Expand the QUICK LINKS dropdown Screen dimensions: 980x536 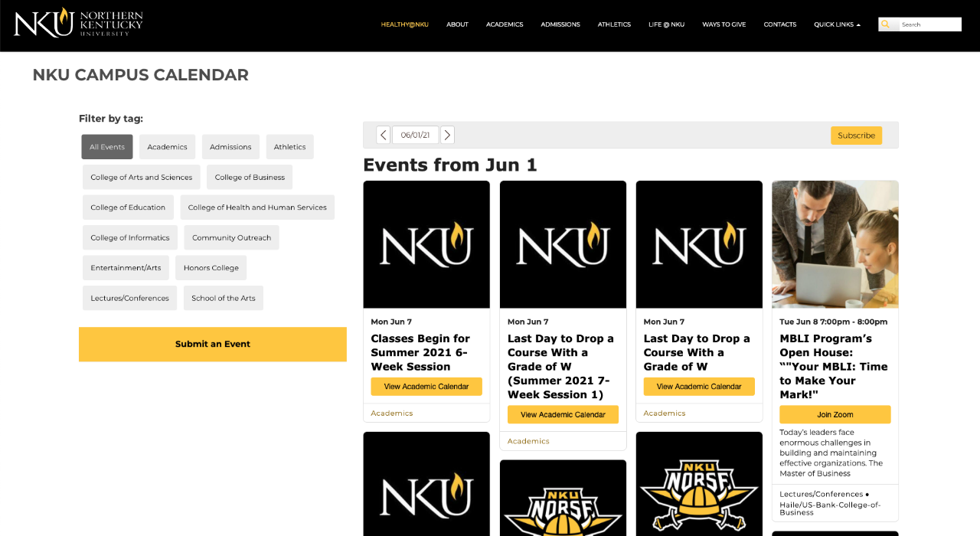[836, 24]
